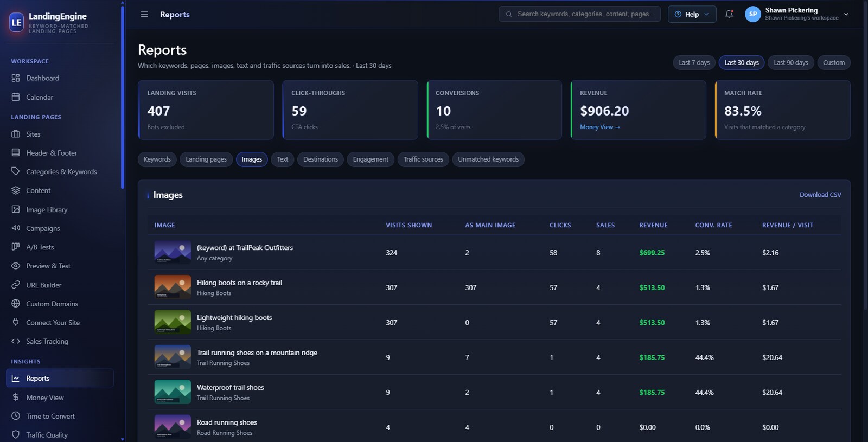
Task: Open the Custom Domains globe icon
Action: pyautogui.click(x=16, y=304)
